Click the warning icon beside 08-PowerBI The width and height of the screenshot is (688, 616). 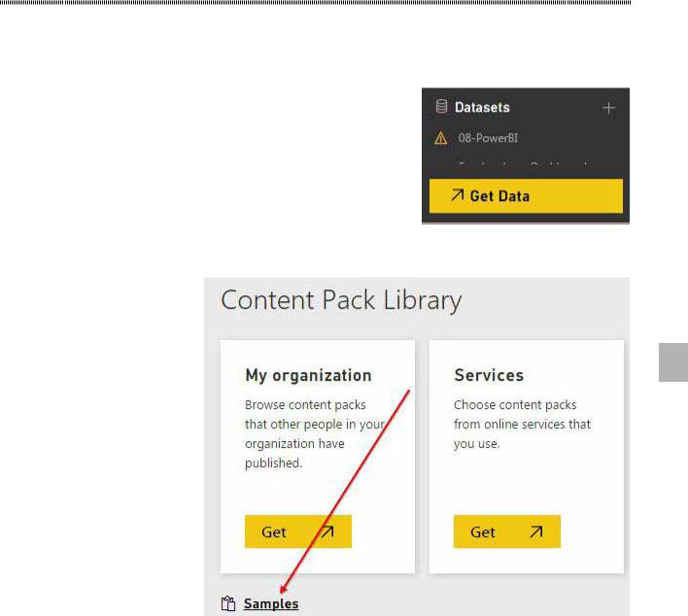440,138
